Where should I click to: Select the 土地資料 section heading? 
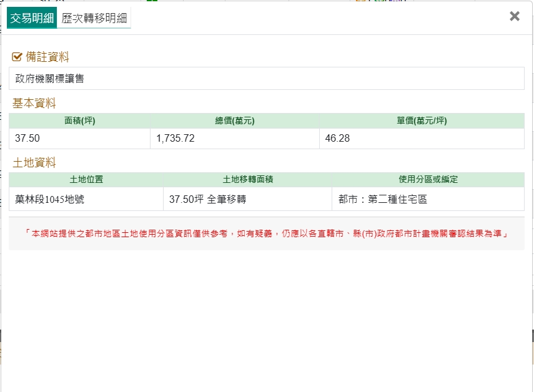[x=34, y=163]
